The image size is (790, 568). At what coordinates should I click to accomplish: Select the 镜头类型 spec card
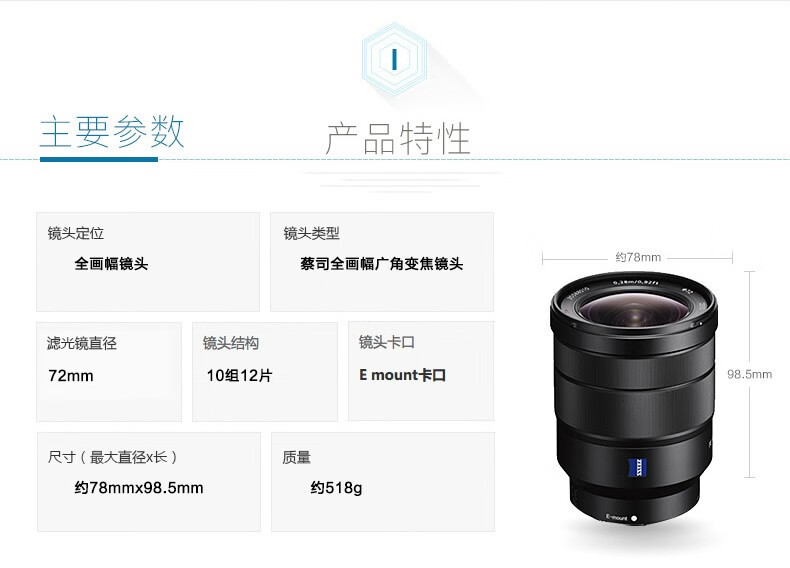click(x=382, y=262)
